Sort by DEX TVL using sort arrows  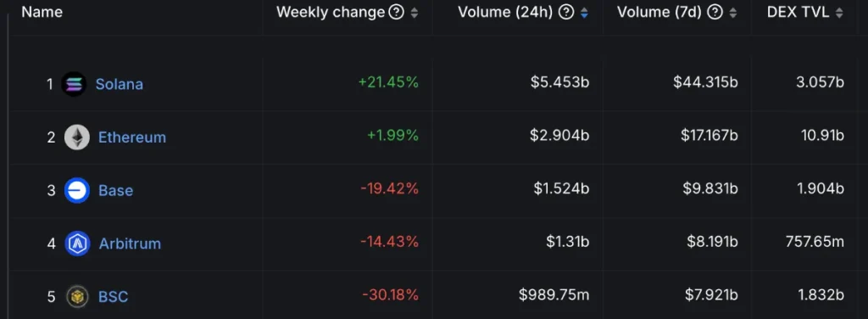coord(839,13)
